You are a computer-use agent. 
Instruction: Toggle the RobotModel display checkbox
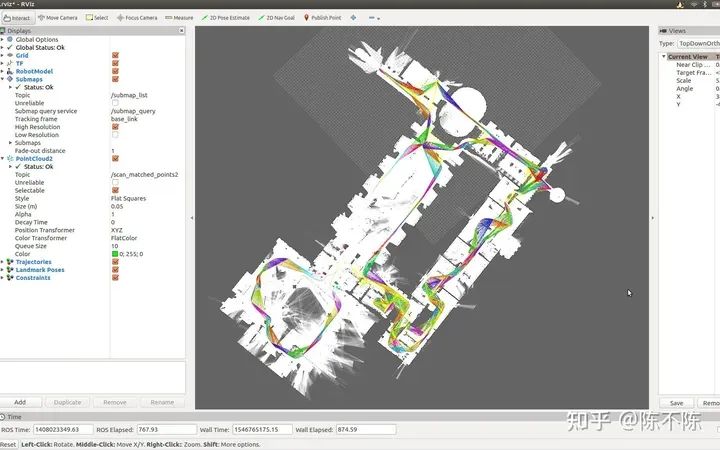115,71
